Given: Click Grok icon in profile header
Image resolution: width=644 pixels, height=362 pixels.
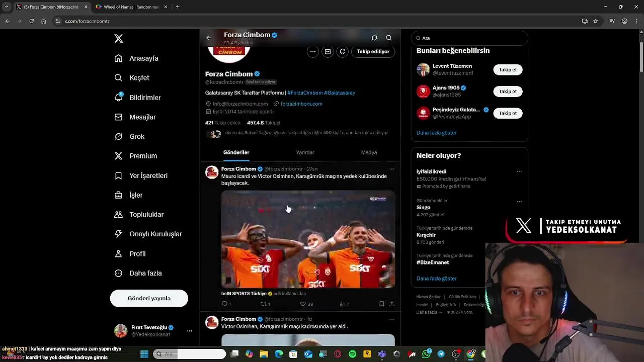Looking at the screenshot, I should [x=374, y=38].
